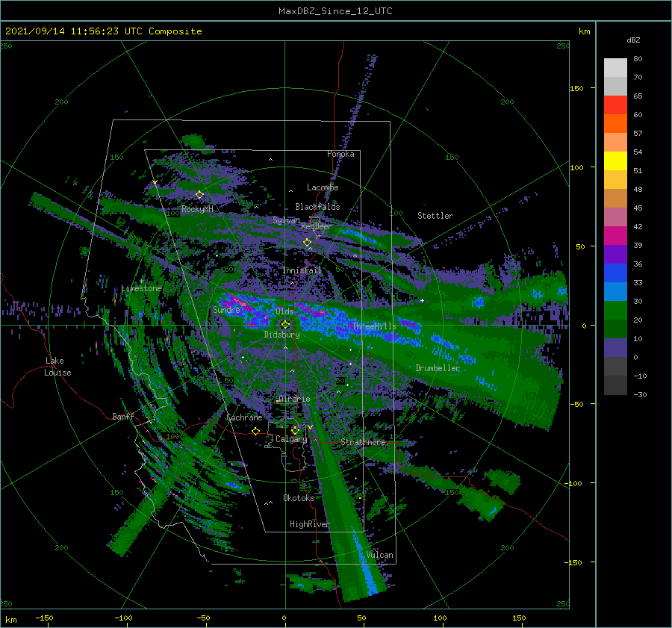Click the Blackfalds city label
The image size is (672, 628).
click(x=317, y=207)
